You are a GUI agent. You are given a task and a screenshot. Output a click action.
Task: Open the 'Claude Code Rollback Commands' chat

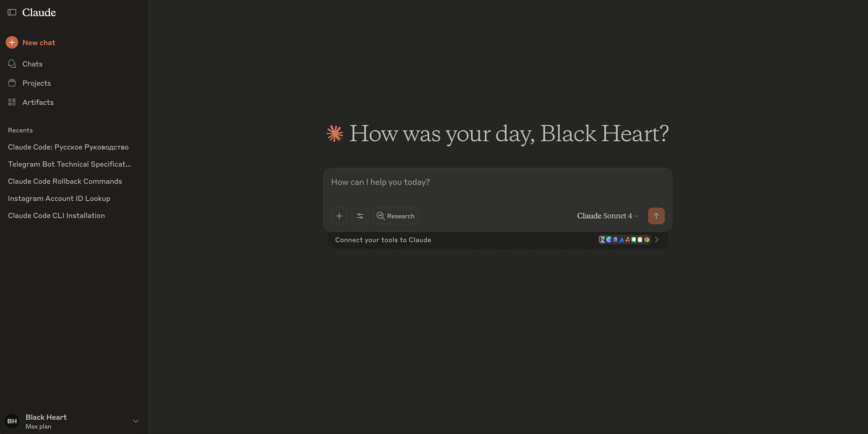[x=65, y=181]
